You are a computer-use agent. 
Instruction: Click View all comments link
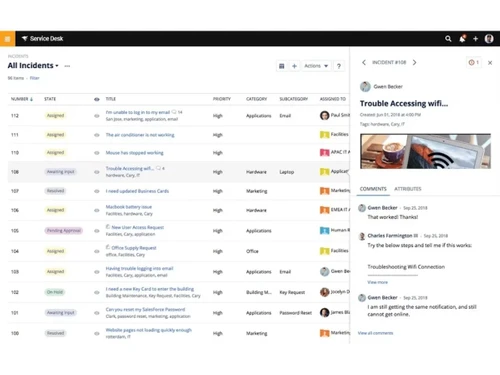[375, 333]
